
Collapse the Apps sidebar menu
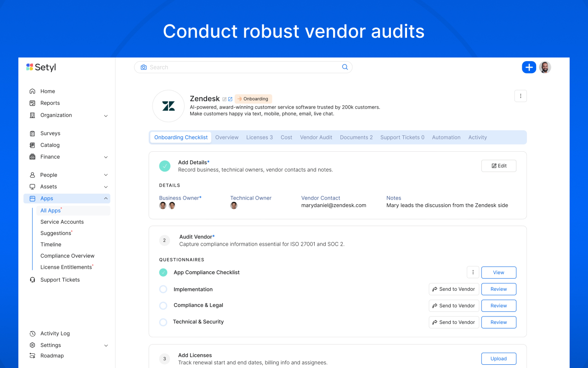106,199
